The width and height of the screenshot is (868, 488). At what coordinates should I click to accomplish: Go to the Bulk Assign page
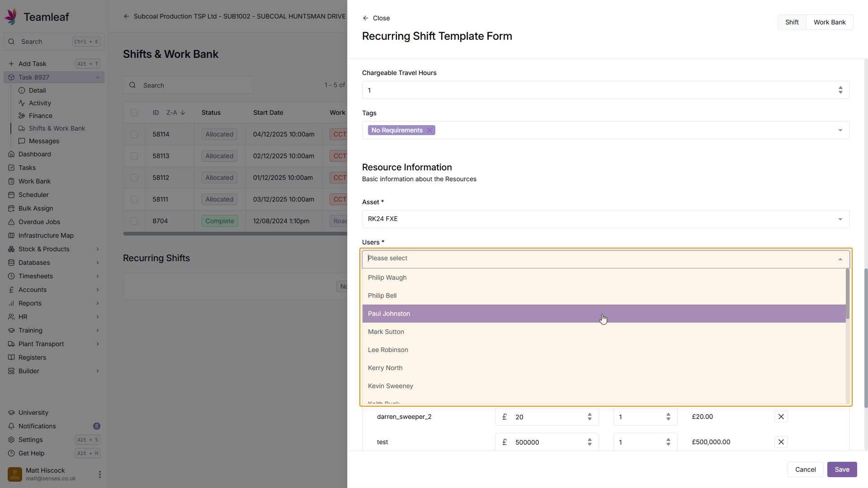point(36,208)
